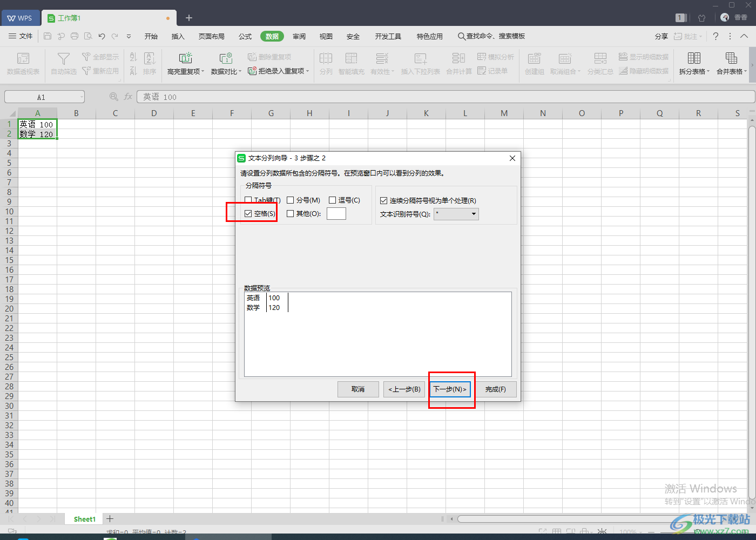
Task: Click the 查找命令、搜索模板 search box
Action: click(491, 36)
